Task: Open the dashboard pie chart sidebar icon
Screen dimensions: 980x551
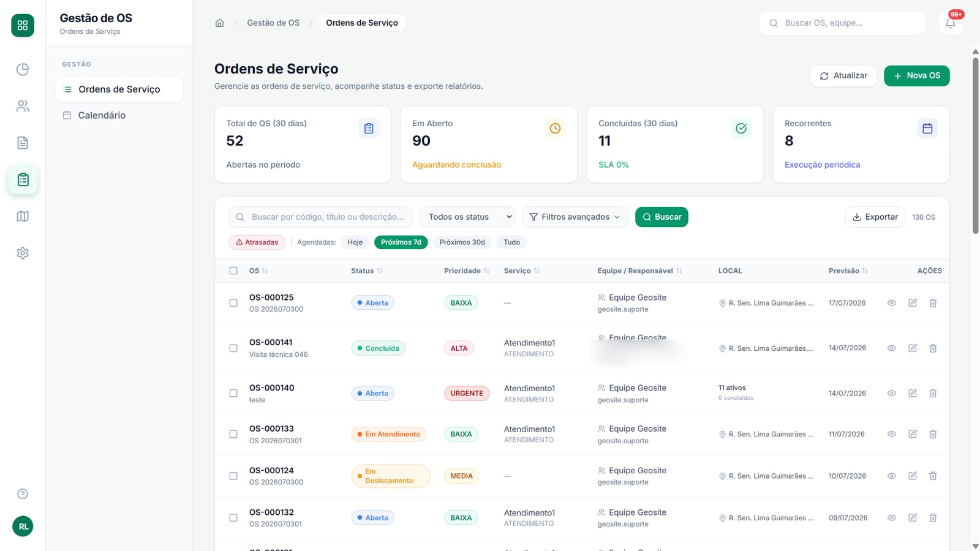Action: (x=23, y=69)
